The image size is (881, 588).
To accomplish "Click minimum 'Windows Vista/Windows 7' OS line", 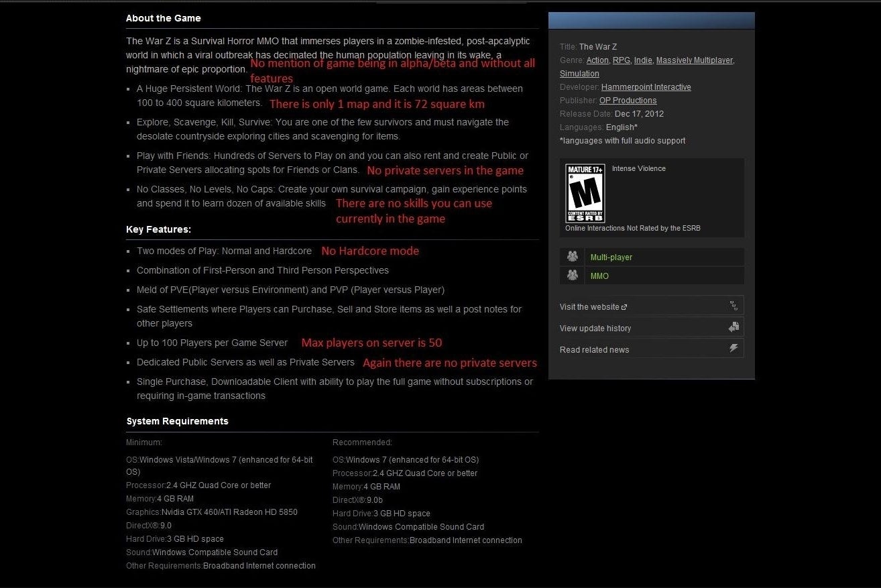I will tap(220, 466).
